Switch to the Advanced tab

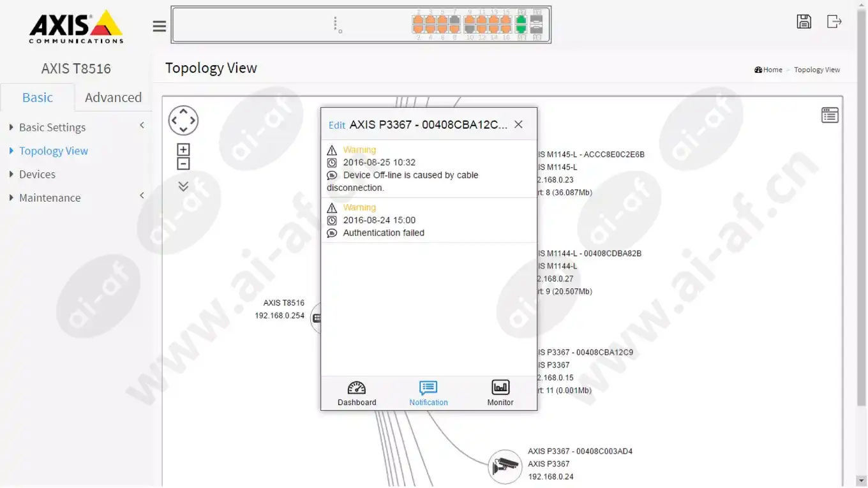point(113,98)
